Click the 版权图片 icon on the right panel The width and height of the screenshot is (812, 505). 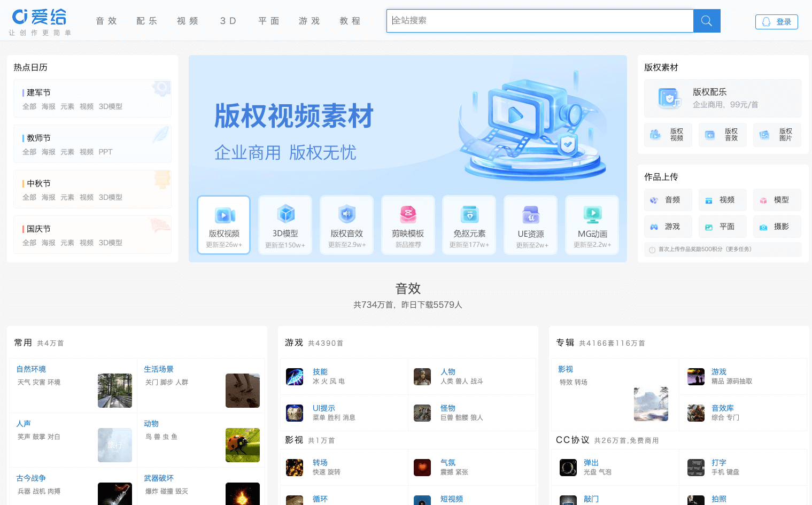click(777, 135)
